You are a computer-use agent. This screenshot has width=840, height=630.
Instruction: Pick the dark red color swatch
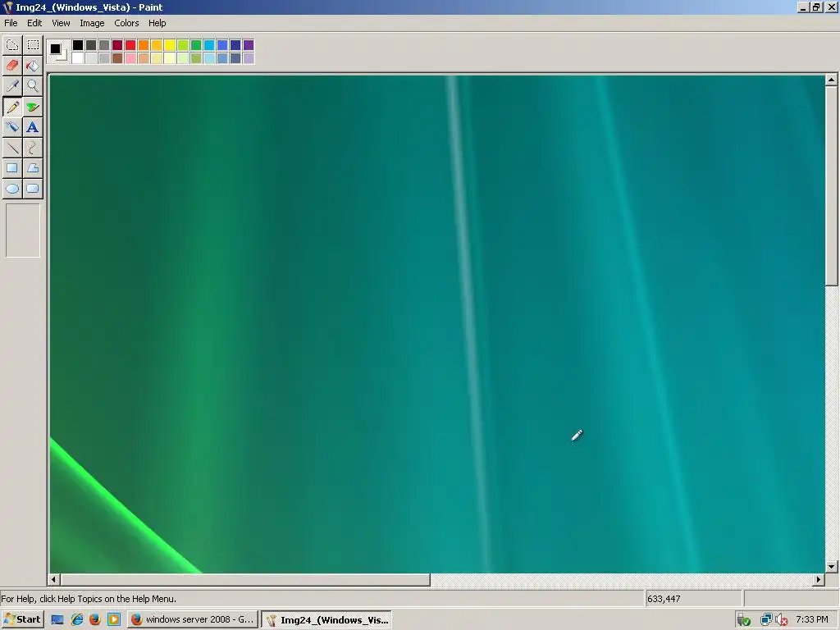tap(117, 45)
